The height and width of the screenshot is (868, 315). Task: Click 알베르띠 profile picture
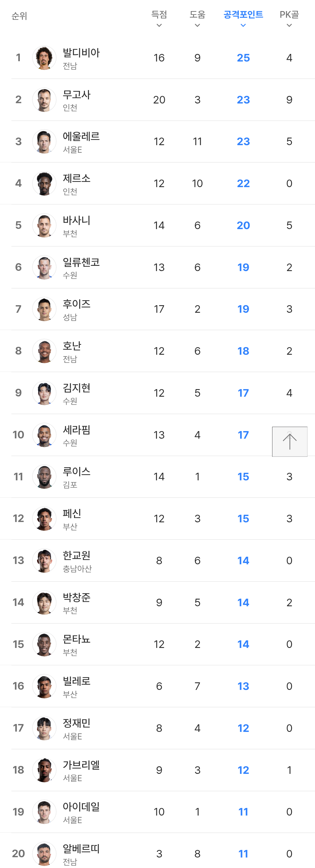[x=44, y=853]
